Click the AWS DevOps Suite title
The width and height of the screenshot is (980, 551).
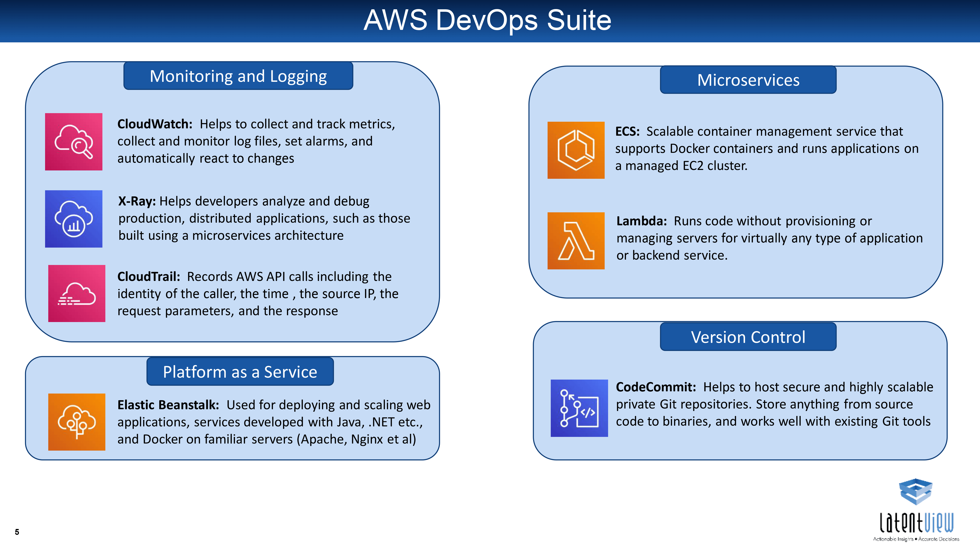point(487,20)
